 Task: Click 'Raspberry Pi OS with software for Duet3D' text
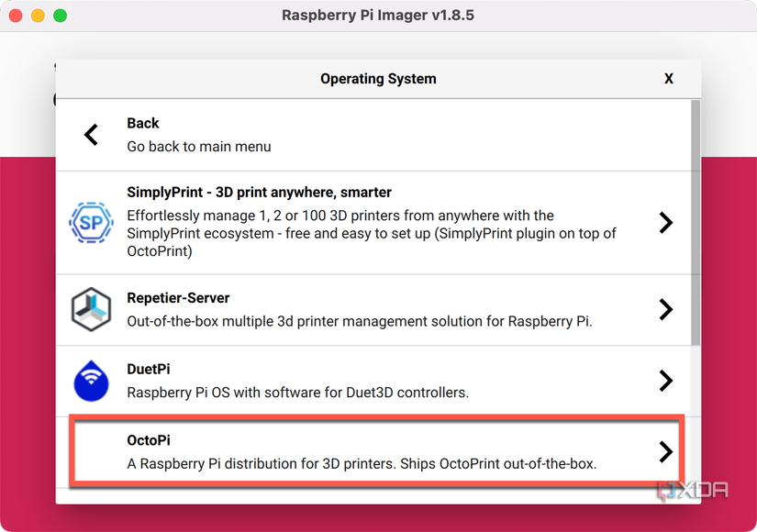pos(298,393)
